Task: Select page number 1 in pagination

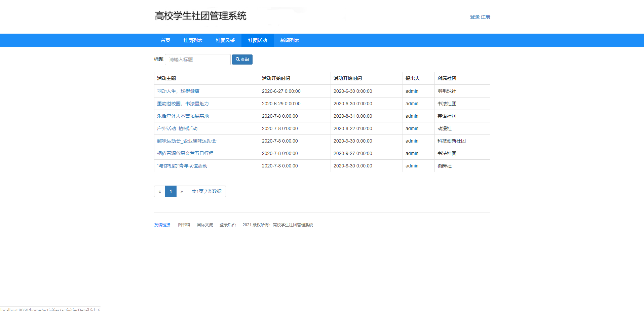Action: pos(171,191)
